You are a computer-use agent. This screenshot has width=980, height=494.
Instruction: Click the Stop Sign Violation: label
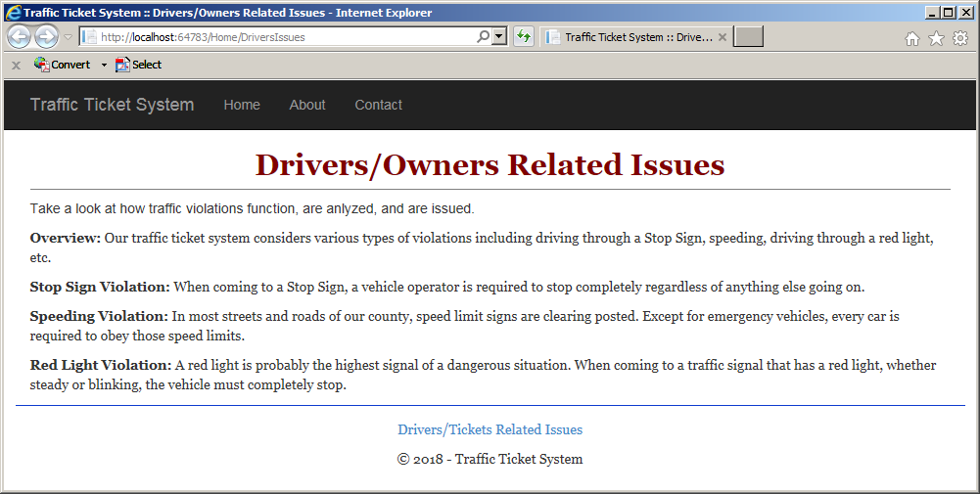pos(100,287)
